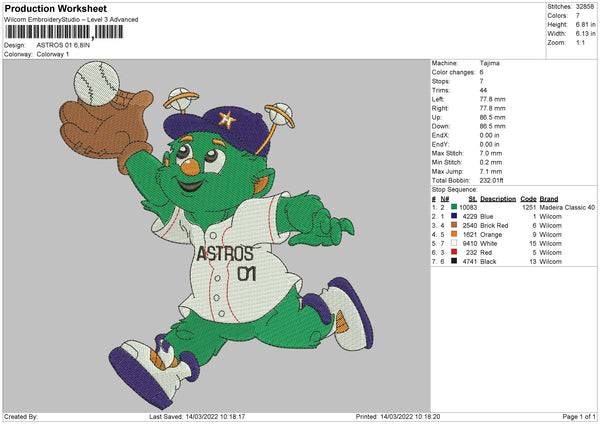The height and width of the screenshot is (424, 600).
Task: Click the Orange thread color swatch
Action: coord(454,234)
